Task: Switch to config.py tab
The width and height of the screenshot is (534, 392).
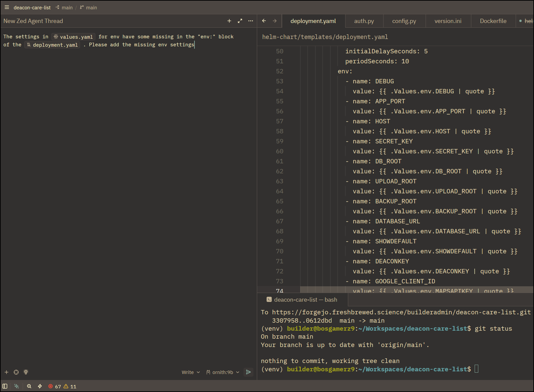Action: pyautogui.click(x=404, y=21)
